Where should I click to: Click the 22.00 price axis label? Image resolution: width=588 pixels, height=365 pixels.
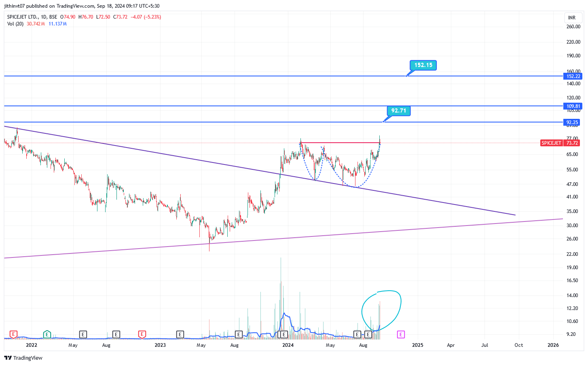[x=572, y=254]
